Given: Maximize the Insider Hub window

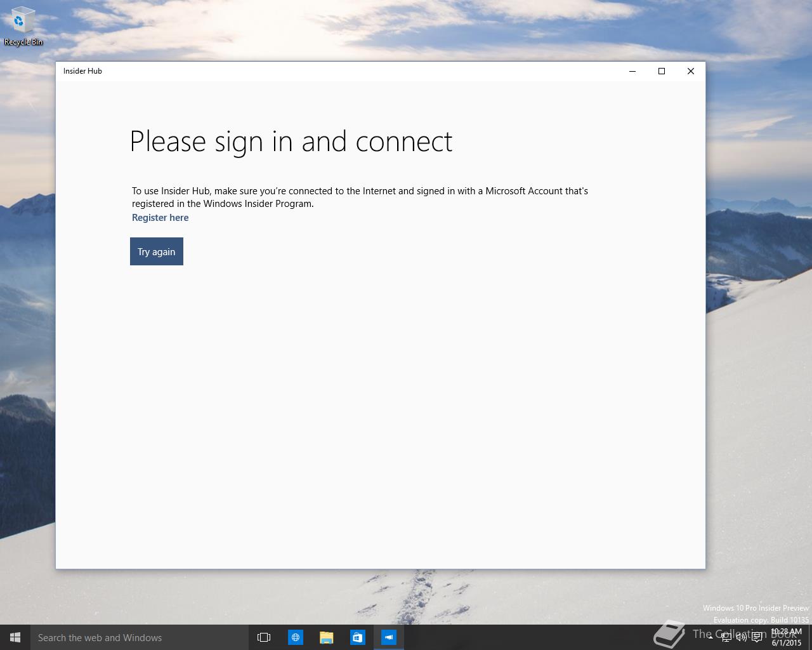Looking at the screenshot, I should pyautogui.click(x=661, y=71).
